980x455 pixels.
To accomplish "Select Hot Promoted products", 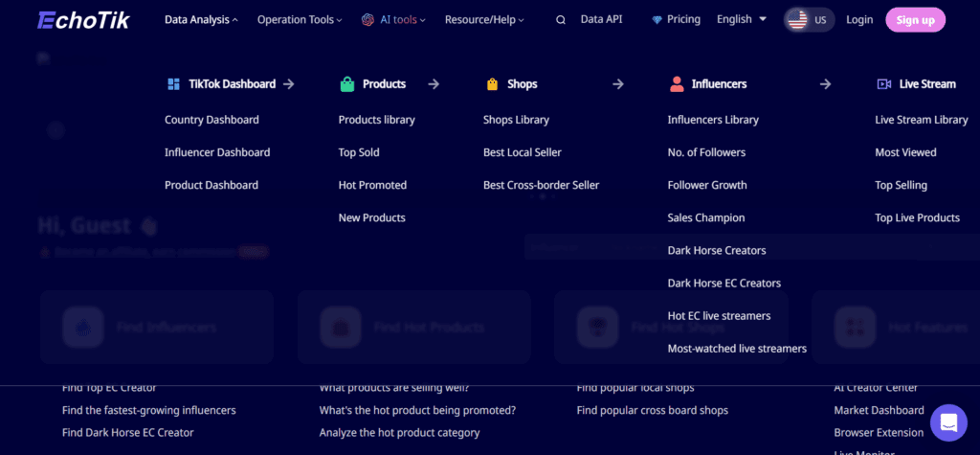I will (372, 185).
